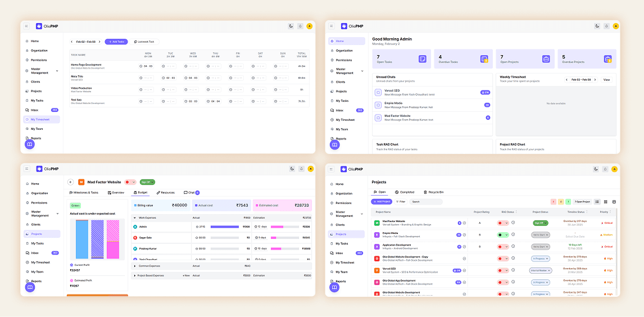Screen dimensions: 644x317
Task: Open the Sign Off dropdown beside Mad Factor Website title
Action: (147, 182)
